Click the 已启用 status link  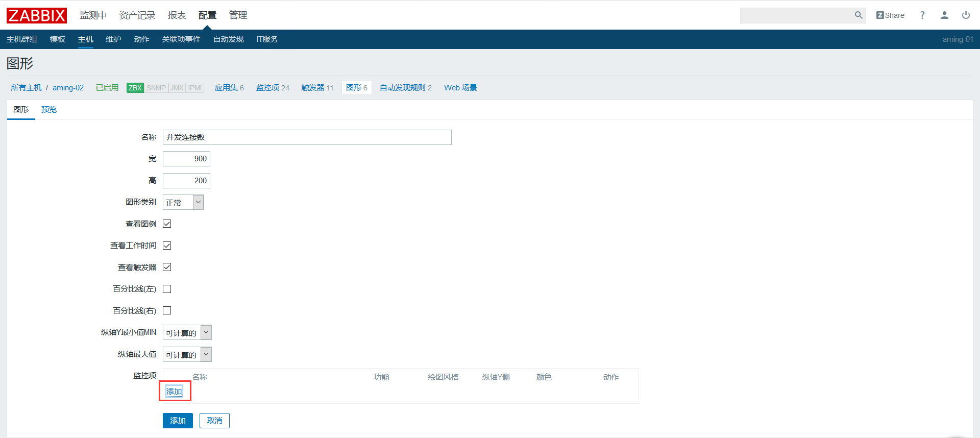click(x=107, y=88)
